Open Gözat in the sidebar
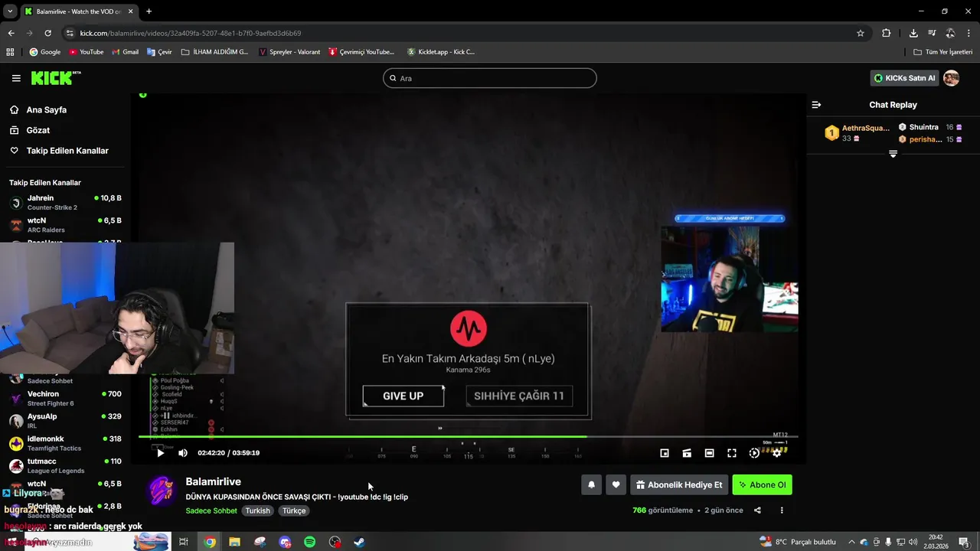Viewport: 980px width, 551px height. (38, 130)
